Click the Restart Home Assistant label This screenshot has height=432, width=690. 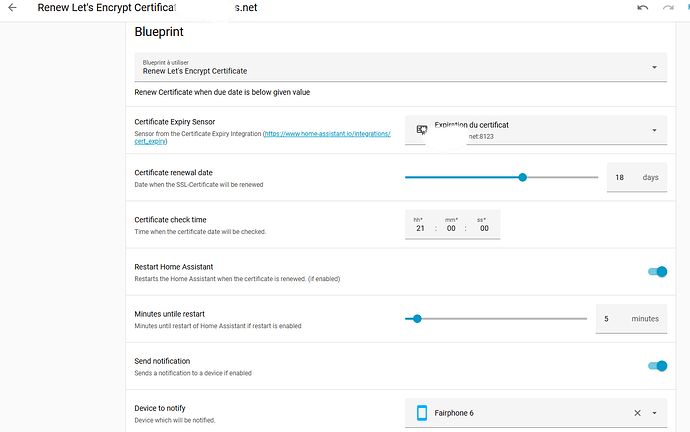[174, 267]
